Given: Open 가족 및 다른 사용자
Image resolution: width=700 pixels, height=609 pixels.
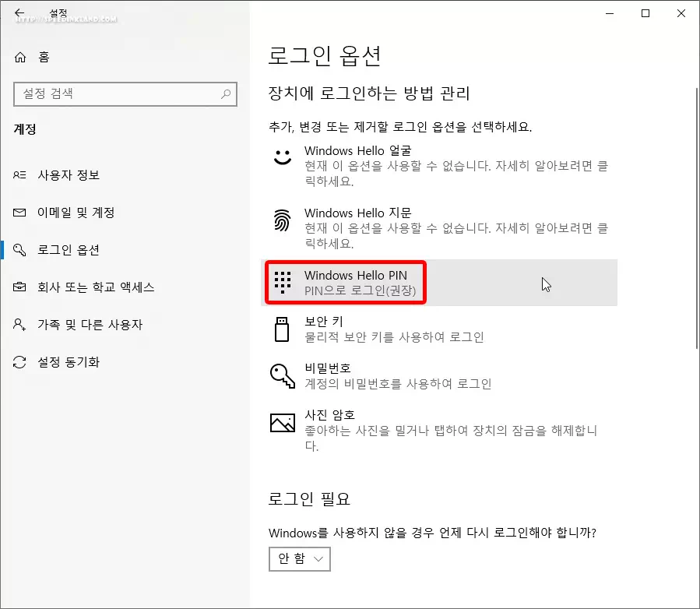Looking at the screenshot, I should tap(90, 324).
